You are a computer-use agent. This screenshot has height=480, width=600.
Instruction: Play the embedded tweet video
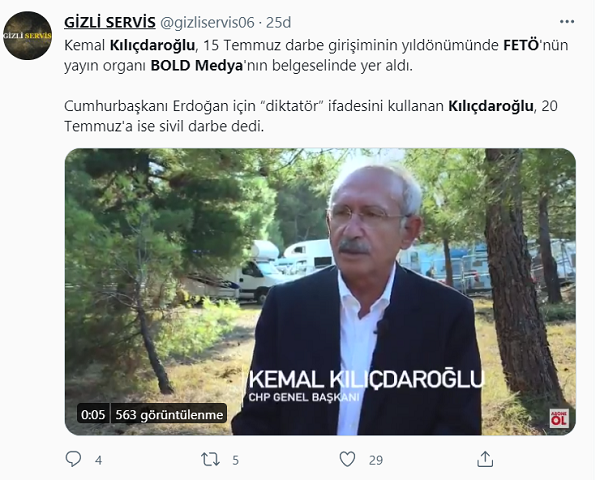320,292
